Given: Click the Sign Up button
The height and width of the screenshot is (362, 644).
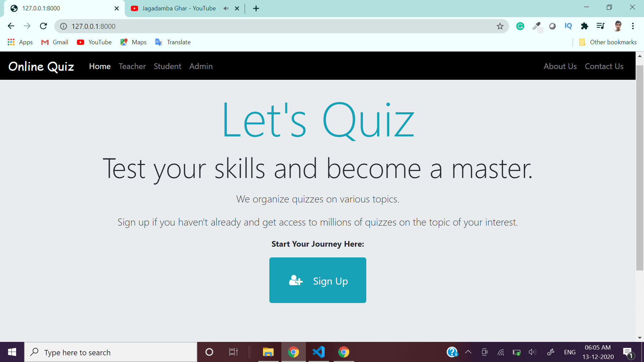Looking at the screenshot, I should point(318,280).
